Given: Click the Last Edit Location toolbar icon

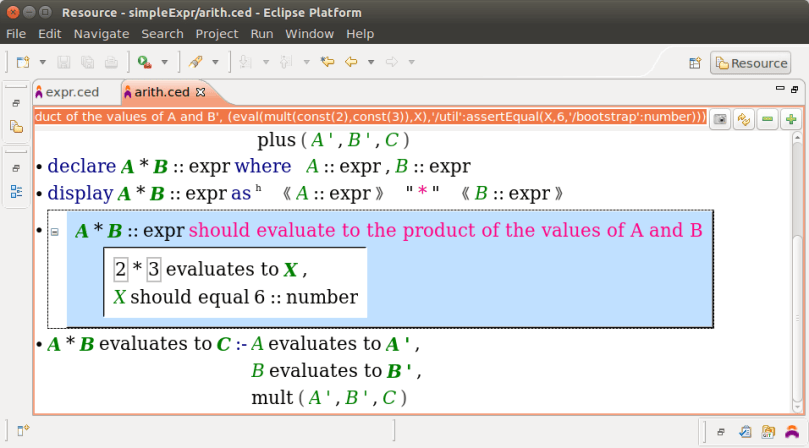Looking at the screenshot, I should pos(326,62).
